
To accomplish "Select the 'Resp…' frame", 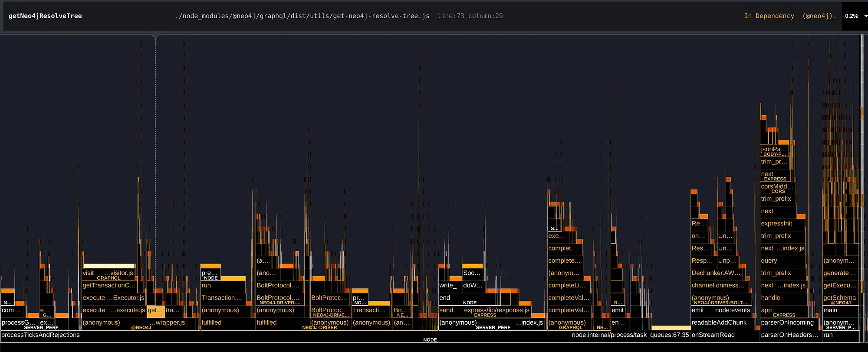I will (x=703, y=262).
